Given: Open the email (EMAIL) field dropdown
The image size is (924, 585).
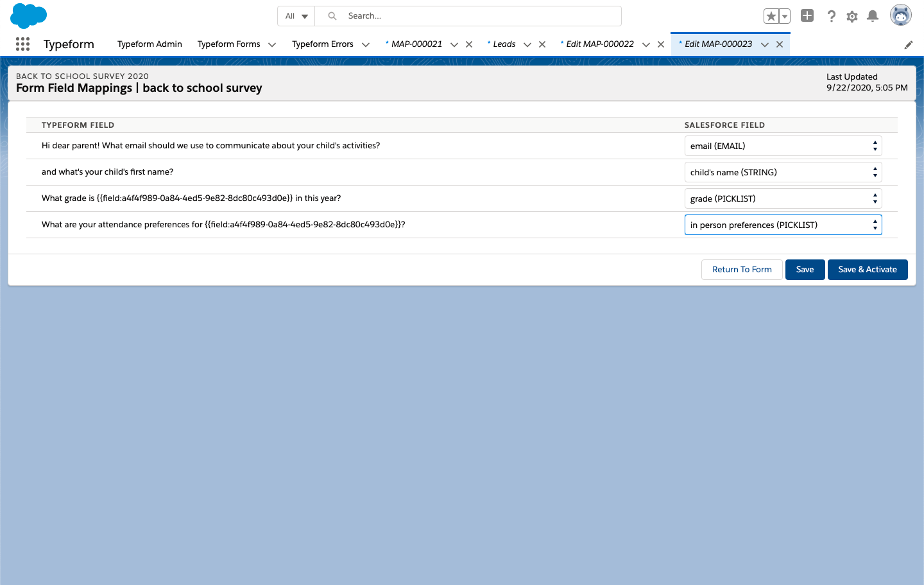Looking at the screenshot, I should click(x=783, y=146).
